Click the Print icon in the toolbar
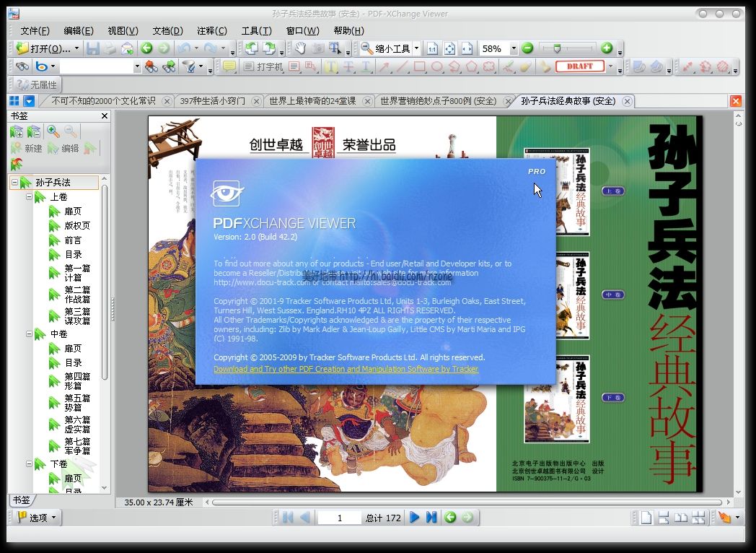The image size is (756, 553). coord(110,48)
